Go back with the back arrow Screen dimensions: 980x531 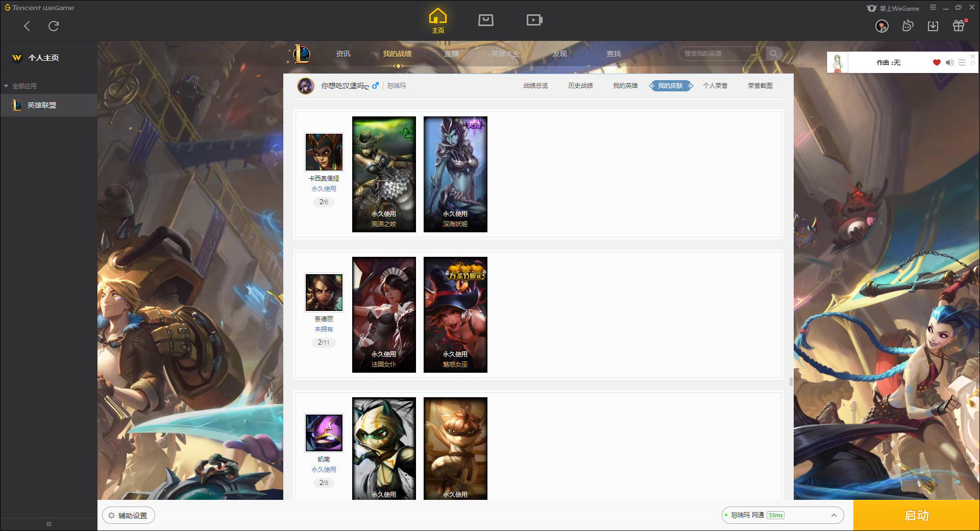click(27, 26)
